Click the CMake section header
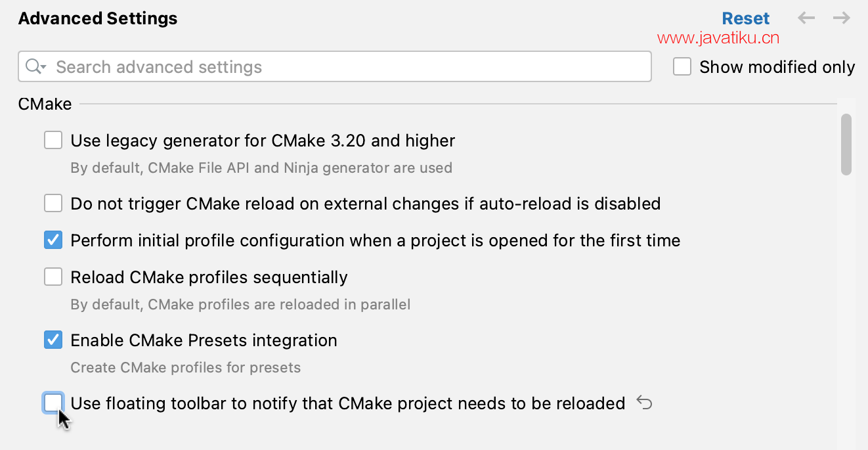The height and width of the screenshot is (450, 868). (x=45, y=104)
